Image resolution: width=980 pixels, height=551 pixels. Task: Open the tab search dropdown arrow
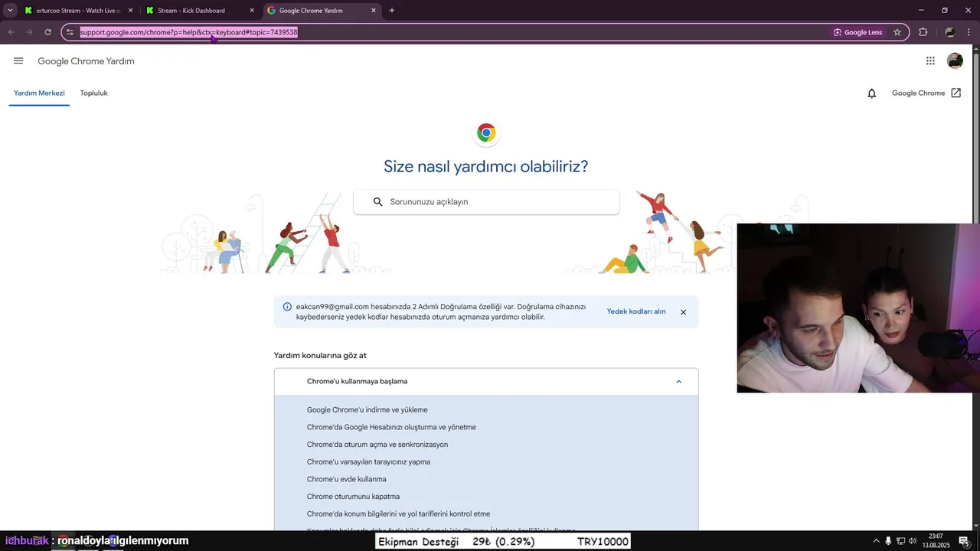click(x=10, y=11)
